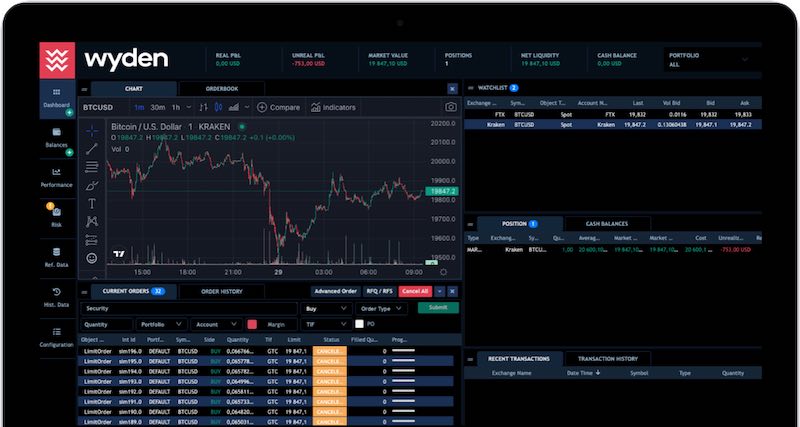Open the Ref. Data sidebar section

click(57, 258)
